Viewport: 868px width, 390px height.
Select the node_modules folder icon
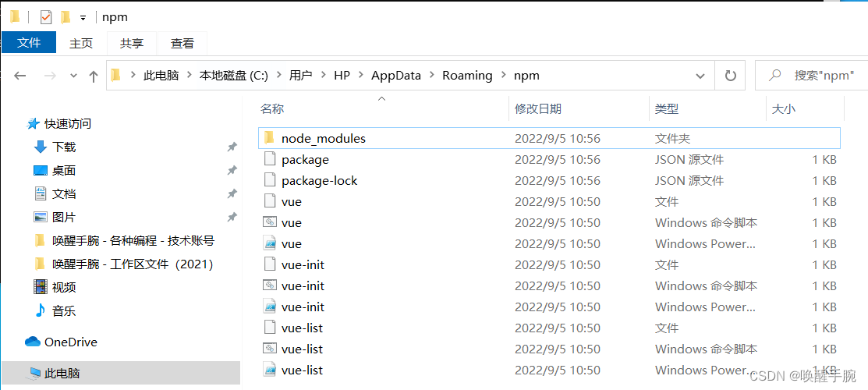pyautogui.click(x=270, y=137)
